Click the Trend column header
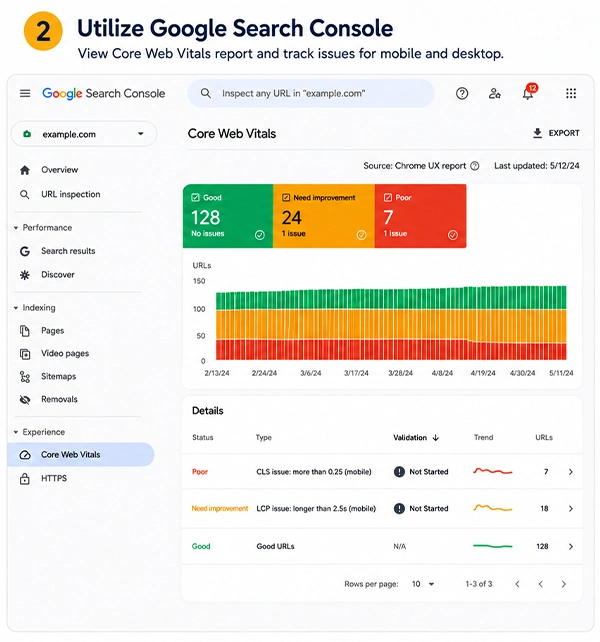This screenshot has width=600, height=642. point(483,438)
